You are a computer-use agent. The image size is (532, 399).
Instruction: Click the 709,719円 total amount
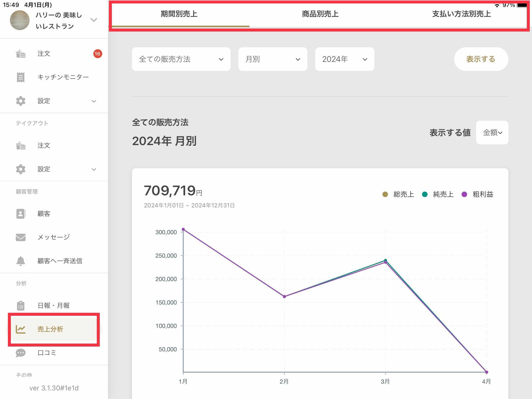click(x=173, y=191)
